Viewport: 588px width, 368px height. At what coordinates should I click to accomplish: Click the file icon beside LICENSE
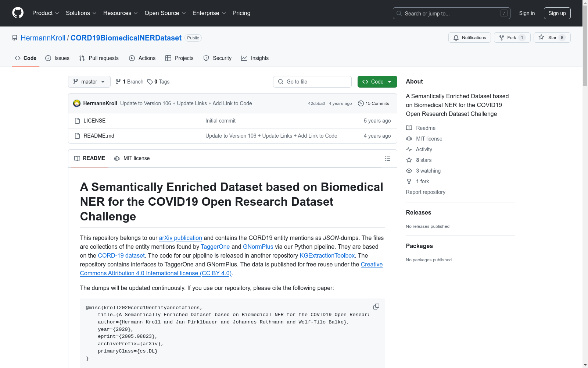[77, 121]
